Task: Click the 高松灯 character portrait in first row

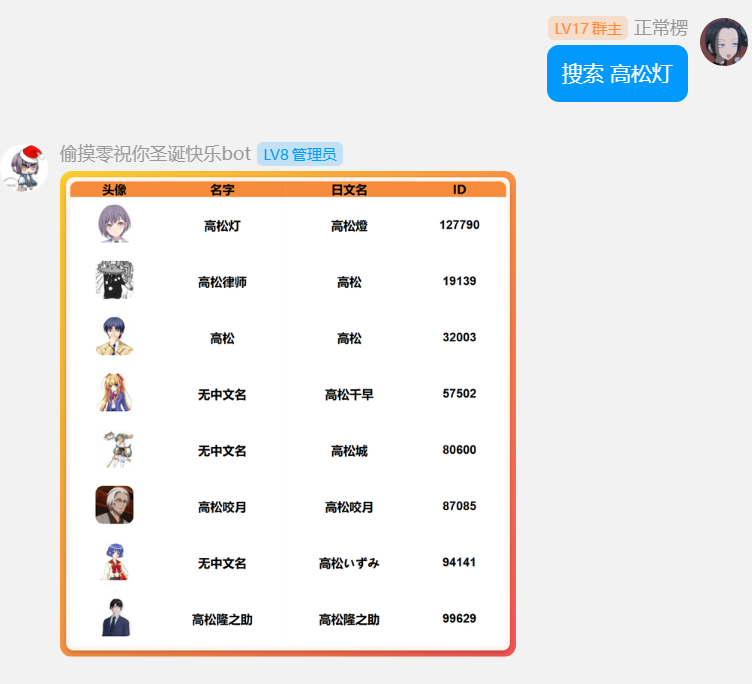Action: 114,224
